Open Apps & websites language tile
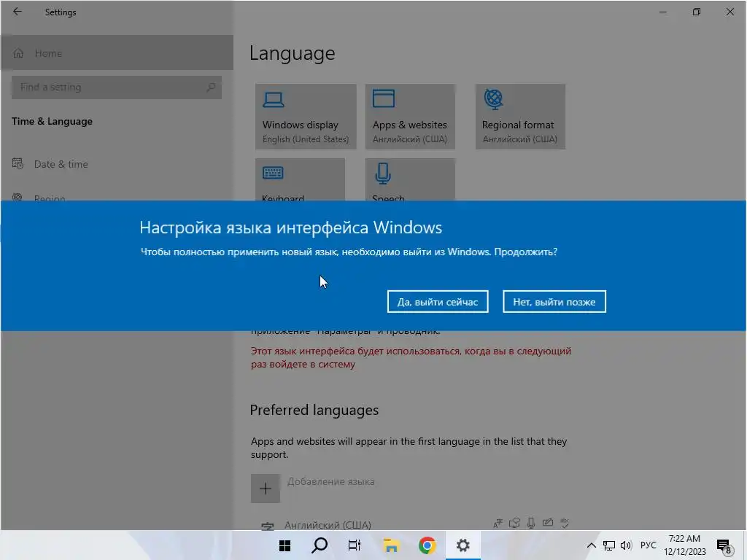 click(x=410, y=117)
